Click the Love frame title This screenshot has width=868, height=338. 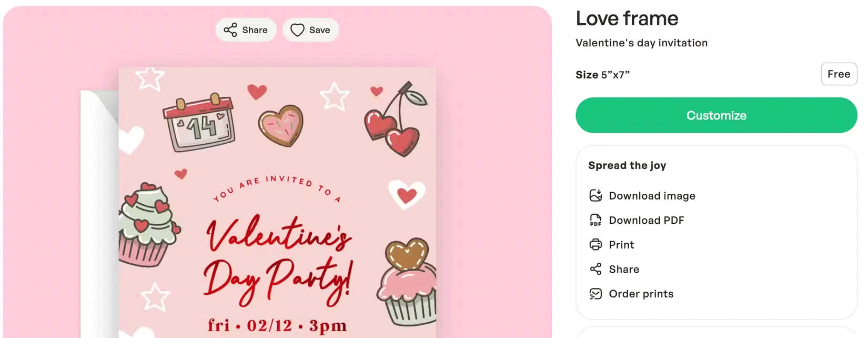click(x=627, y=19)
